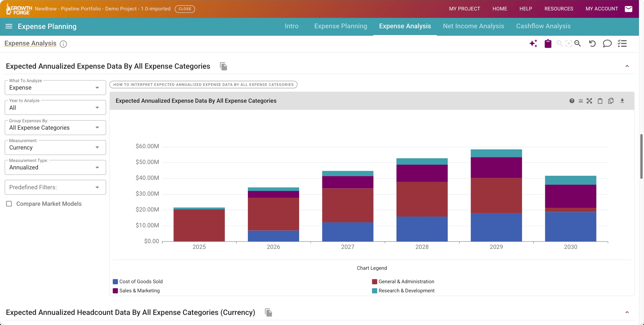Open MY ACCOUNT menu
The height and width of the screenshot is (325, 644).
point(602,9)
